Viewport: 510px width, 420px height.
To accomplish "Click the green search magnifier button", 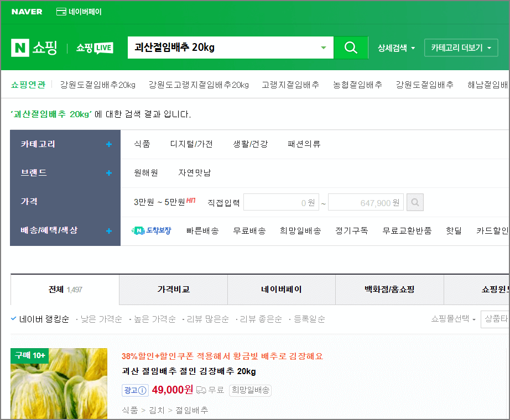I will pyautogui.click(x=351, y=48).
